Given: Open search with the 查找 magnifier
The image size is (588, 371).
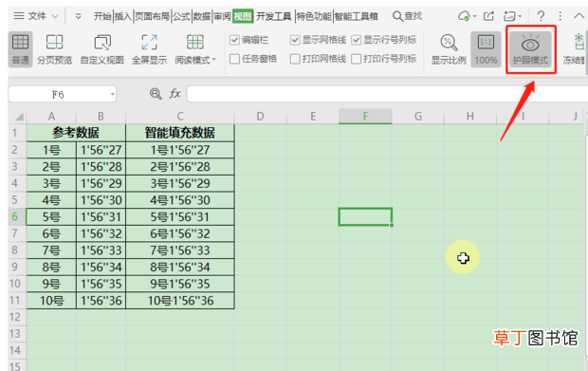Looking at the screenshot, I should point(407,16).
